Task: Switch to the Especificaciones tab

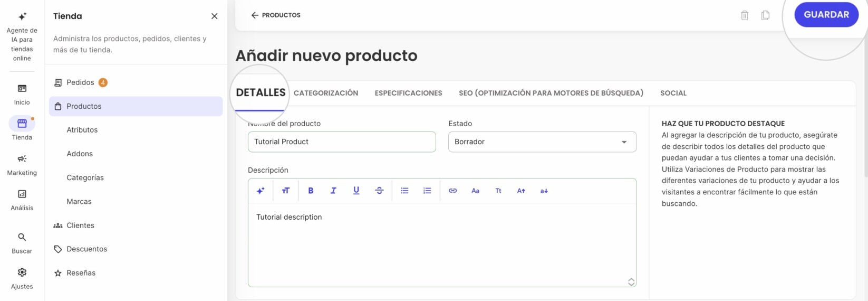Action: point(409,93)
